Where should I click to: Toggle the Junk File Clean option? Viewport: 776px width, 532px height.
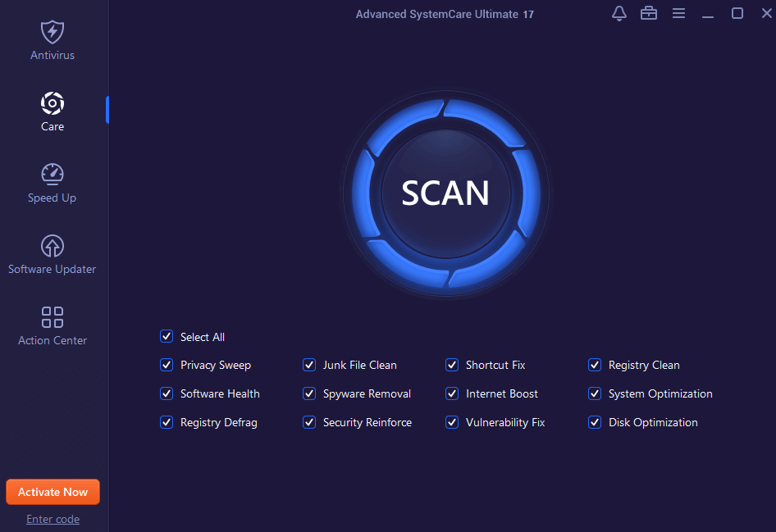[x=309, y=365]
